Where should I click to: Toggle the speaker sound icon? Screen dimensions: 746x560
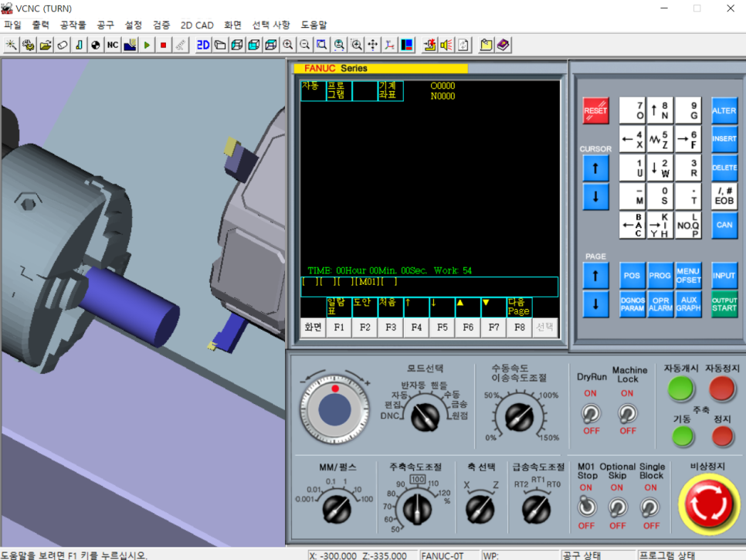[x=446, y=45]
